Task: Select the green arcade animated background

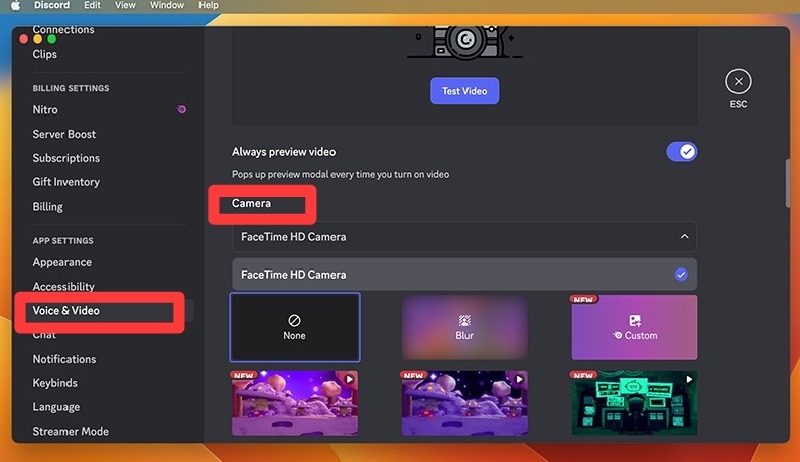Action: point(634,404)
